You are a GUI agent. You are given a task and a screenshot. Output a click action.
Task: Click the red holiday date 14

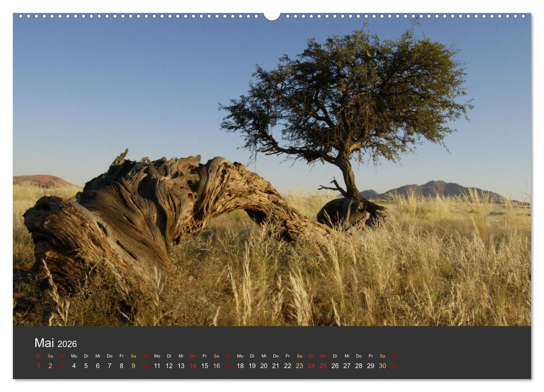(x=193, y=366)
